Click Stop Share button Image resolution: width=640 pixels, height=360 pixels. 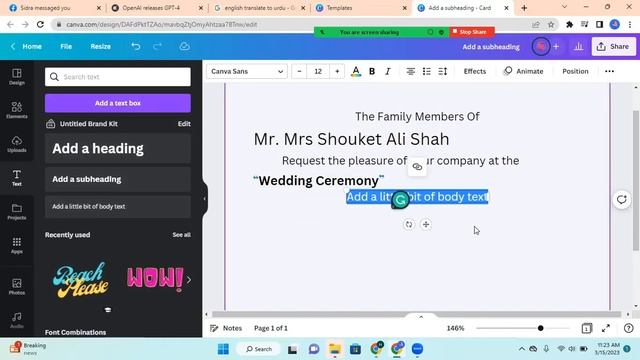click(x=472, y=32)
